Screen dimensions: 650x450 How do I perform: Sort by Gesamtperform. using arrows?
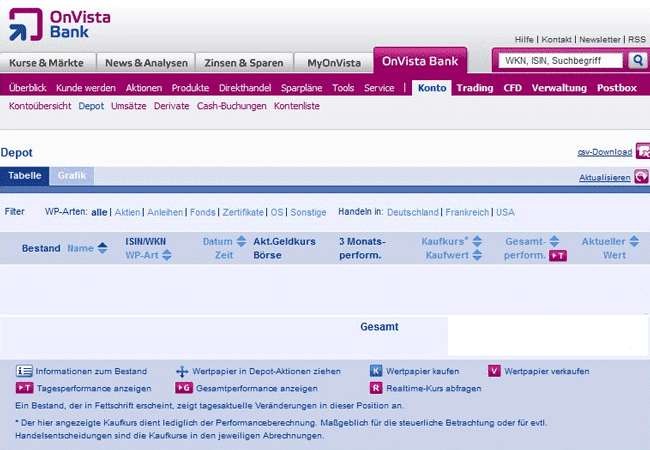[x=554, y=241]
